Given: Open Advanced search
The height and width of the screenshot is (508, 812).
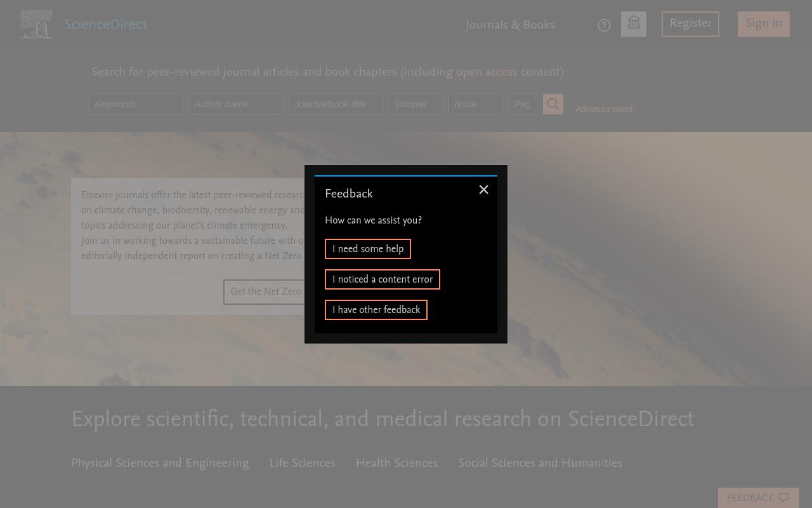Looking at the screenshot, I should (605, 109).
